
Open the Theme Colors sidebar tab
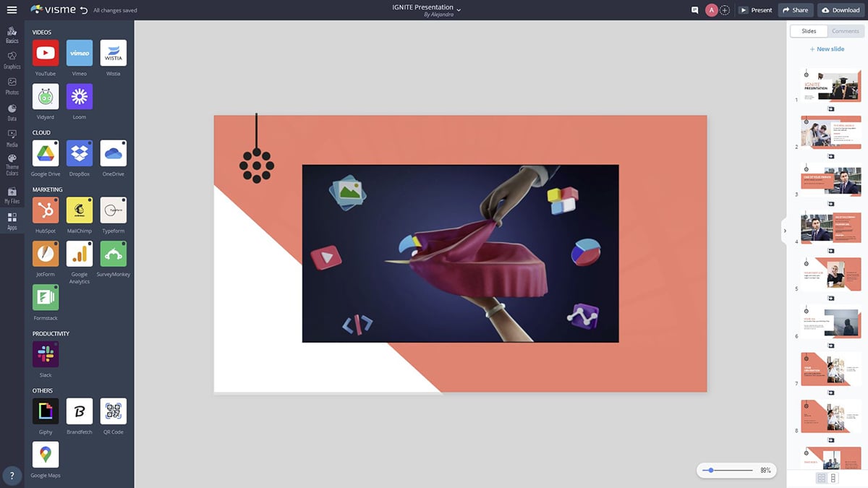coord(12,165)
